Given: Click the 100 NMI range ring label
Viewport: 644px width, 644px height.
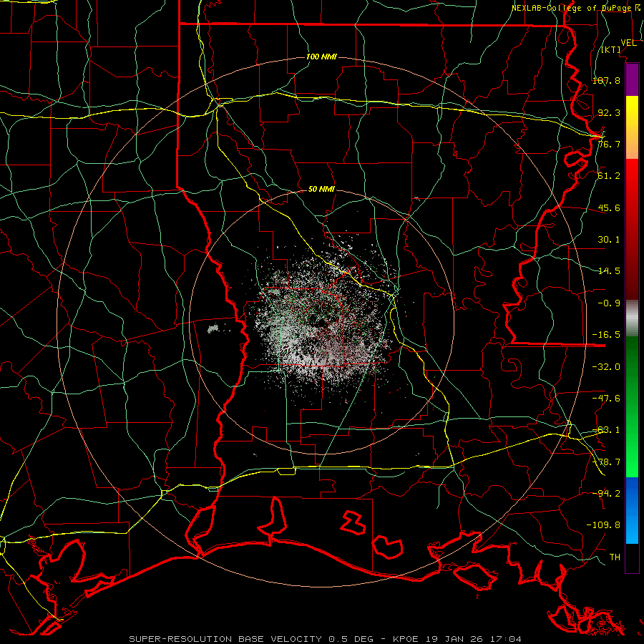Looking at the screenshot, I should [321, 57].
